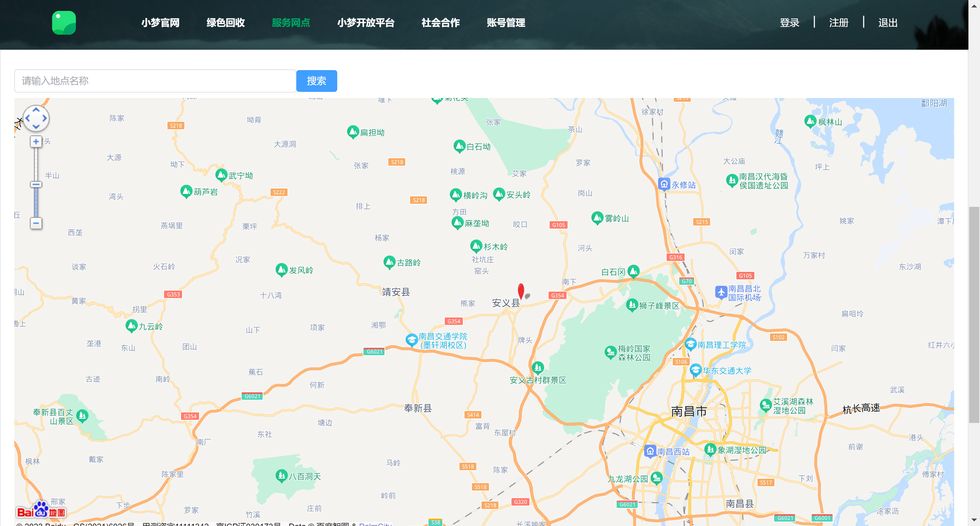Click the 南昌汉代海昏侯国遗址公园 icon

(x=732, y=180)
